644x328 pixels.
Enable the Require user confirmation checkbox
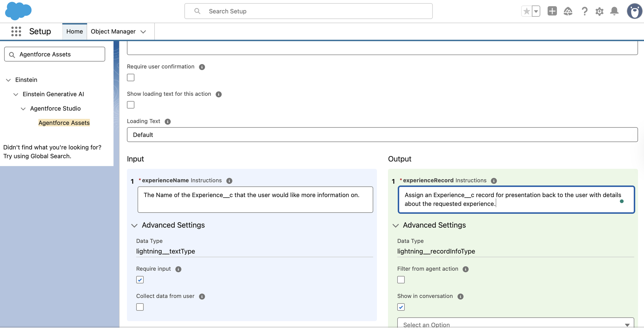tap(131, 77)
